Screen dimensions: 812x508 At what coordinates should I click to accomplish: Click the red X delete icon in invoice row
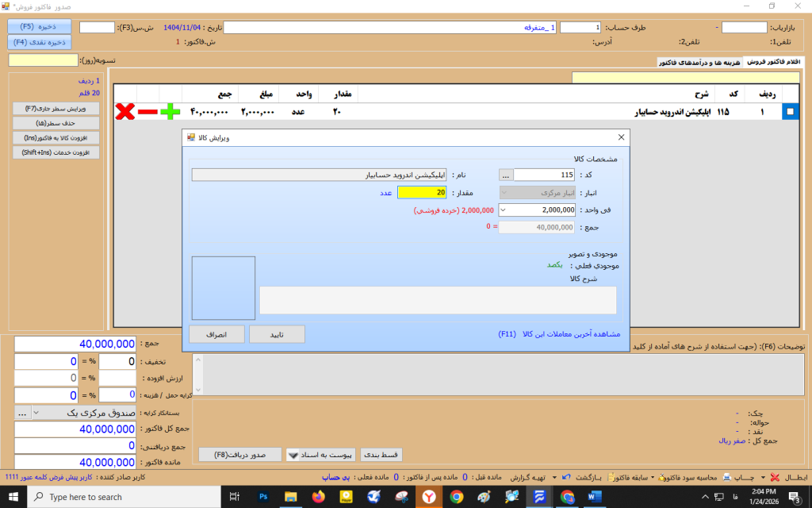[x=124, y=112]
